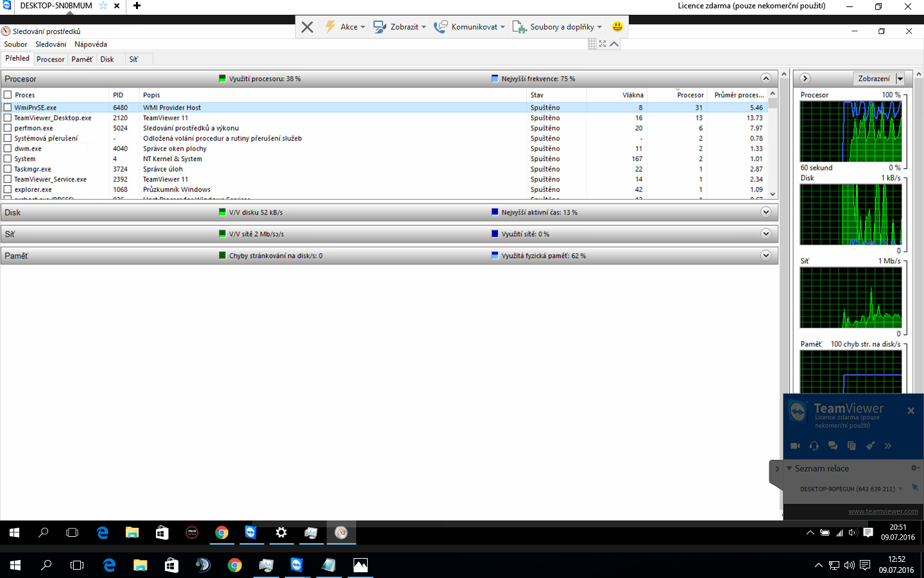
Task: Sort by the Vlákna column header
Action: (617, 95)
